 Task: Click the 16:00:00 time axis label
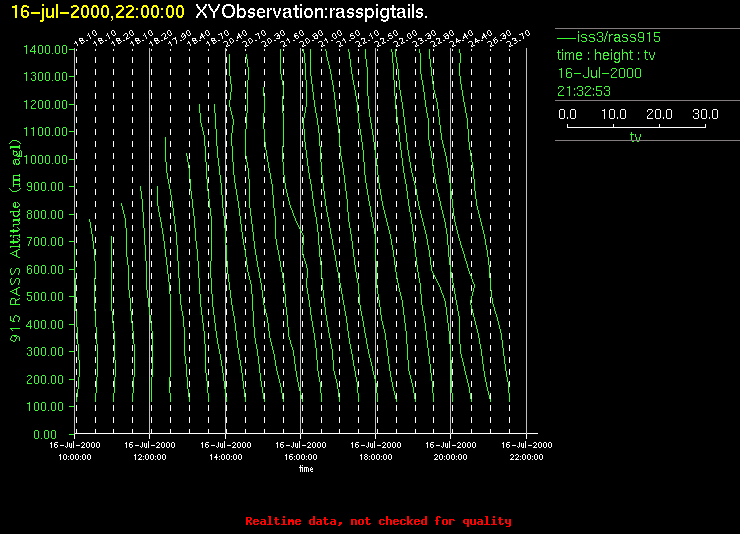pos(301,457)
